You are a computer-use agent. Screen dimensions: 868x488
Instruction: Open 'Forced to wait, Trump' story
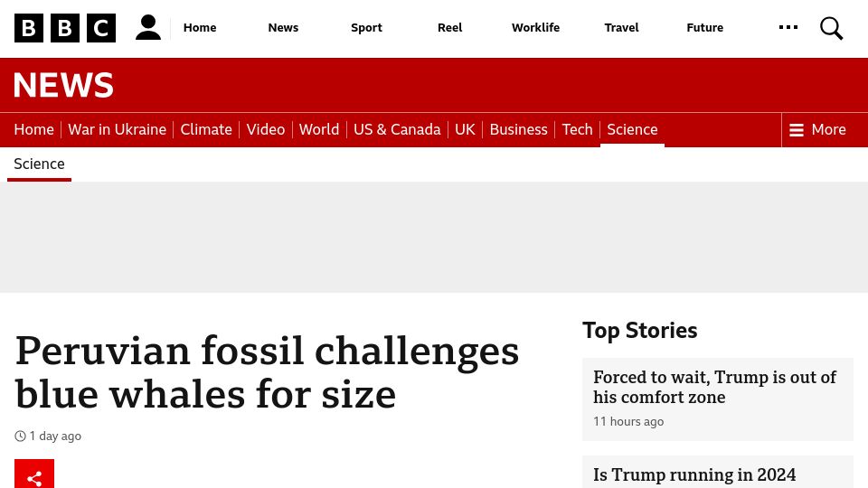tap(714, 387)
